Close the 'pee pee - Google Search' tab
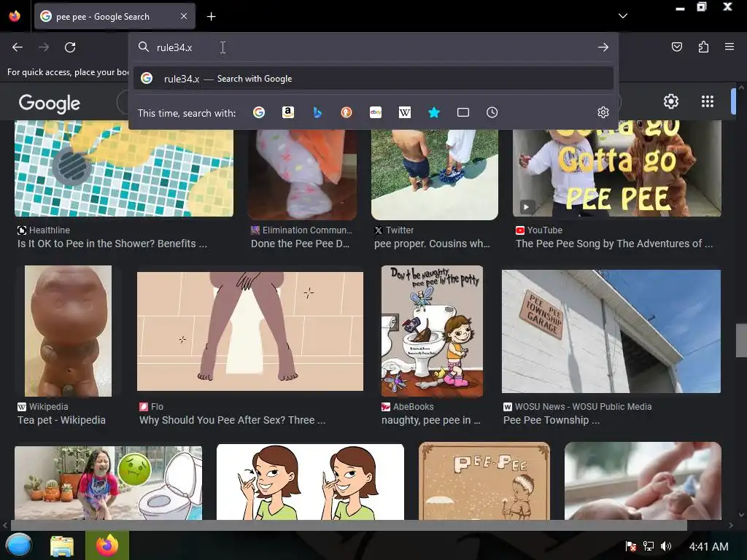Viewport: 747px width, 560px height. pos(184,16)
